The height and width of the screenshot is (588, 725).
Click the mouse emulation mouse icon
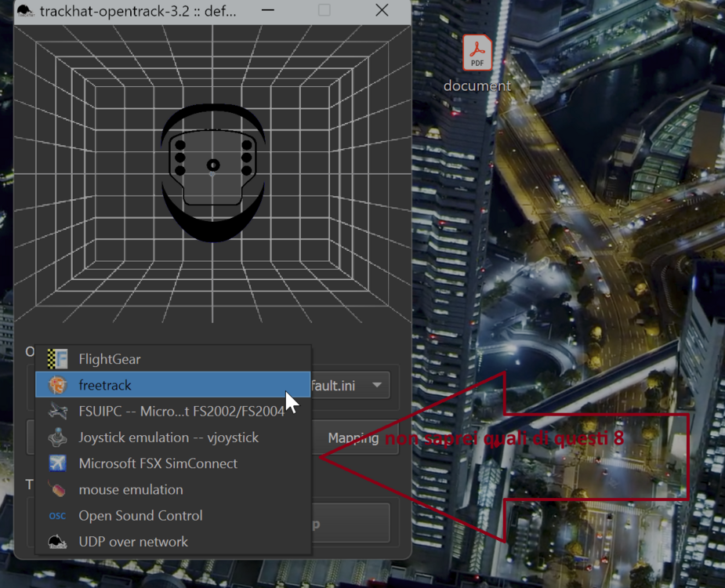point(56,489)
